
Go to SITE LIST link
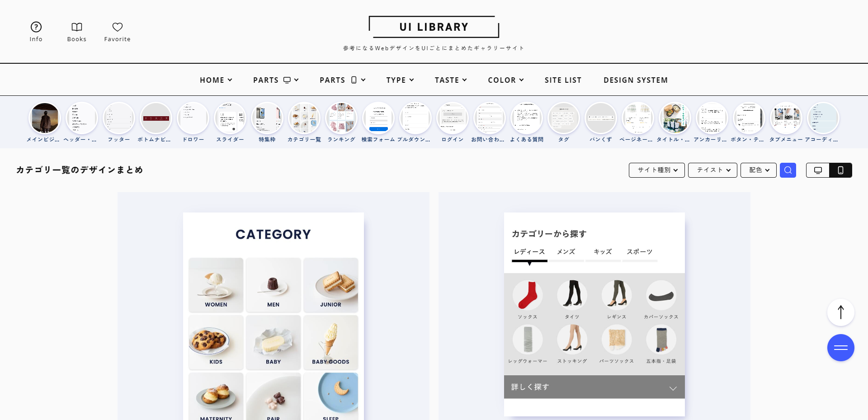click(563, 80)
